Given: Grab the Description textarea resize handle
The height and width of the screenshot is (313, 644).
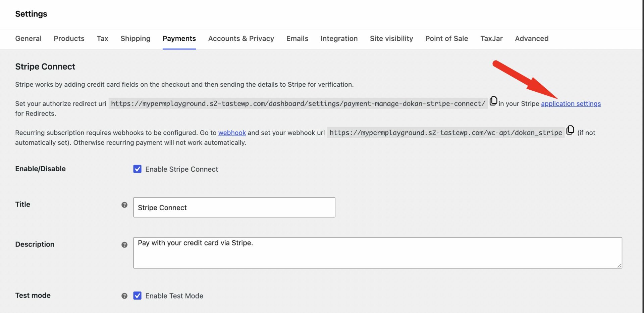Looking at the screenshot, I should tap(619, 265).
